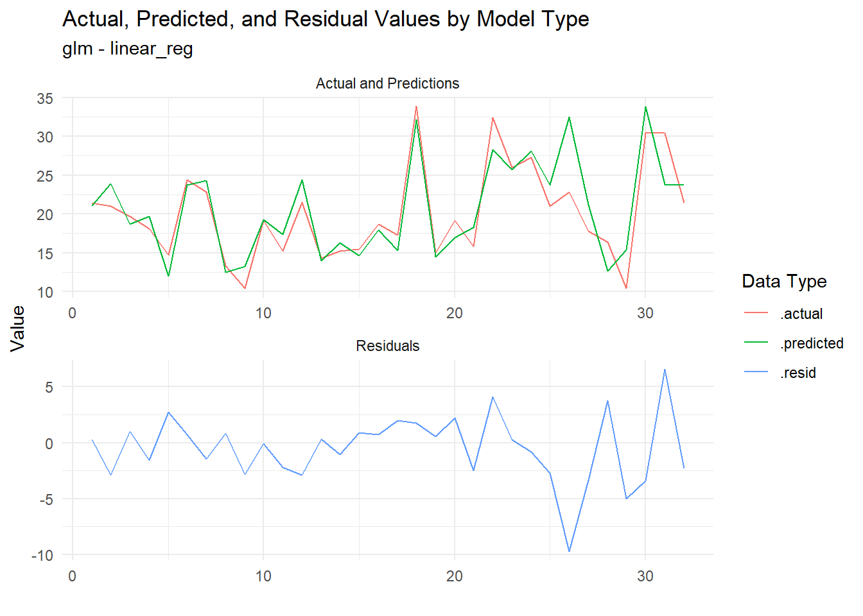Click the Actual and Predictions facet header
Screen dimensions: 863x616
(387, 83)
